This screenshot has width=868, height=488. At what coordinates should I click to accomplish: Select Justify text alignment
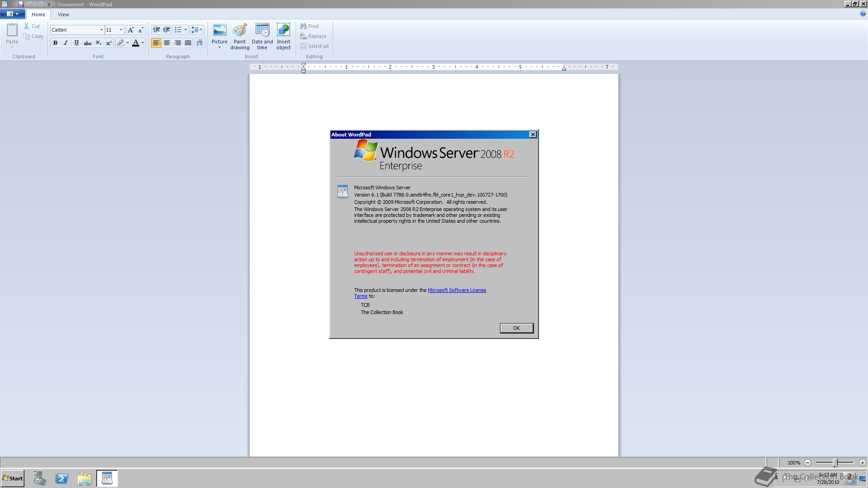pos(188,43)
